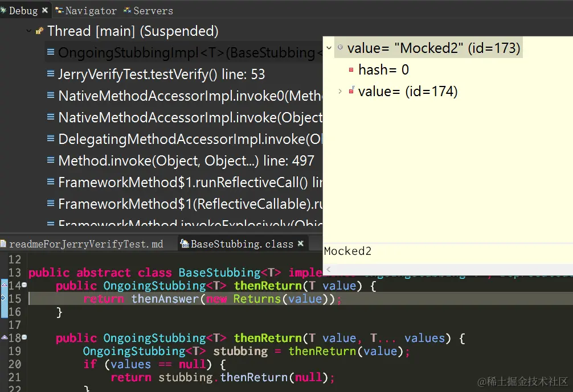Click the T... values parameter on line 18

(407, 339)
